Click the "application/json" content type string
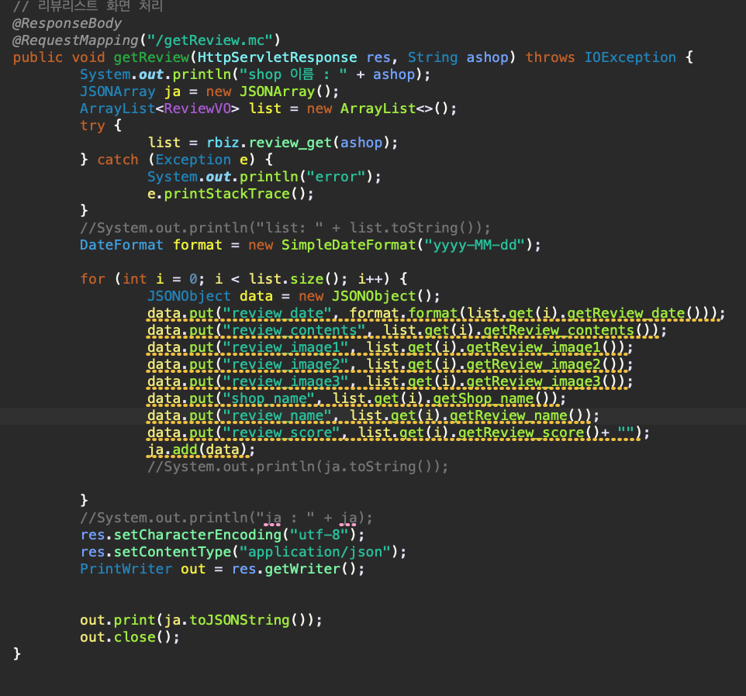The width and height of the screenshot is (746, 696). (x=330, y=551)
